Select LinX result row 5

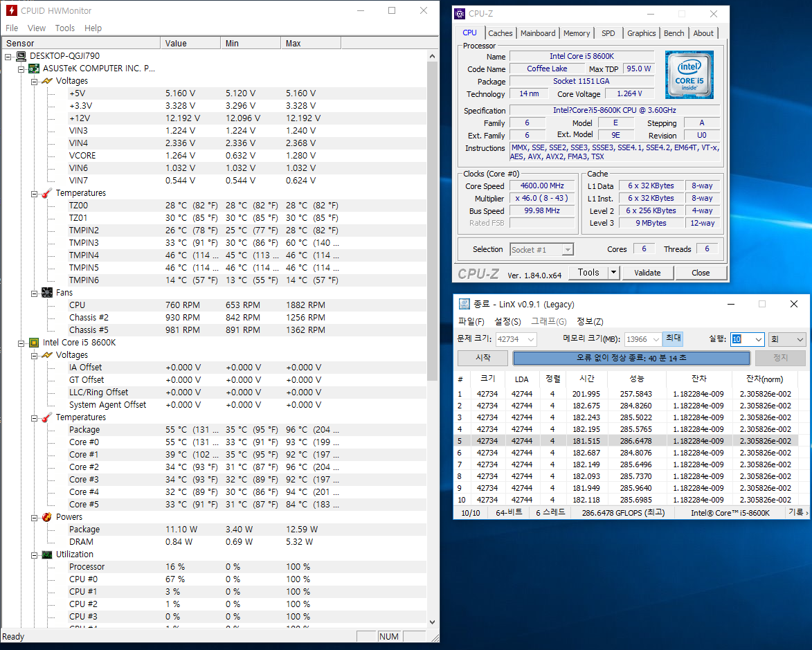pos(626,441)
